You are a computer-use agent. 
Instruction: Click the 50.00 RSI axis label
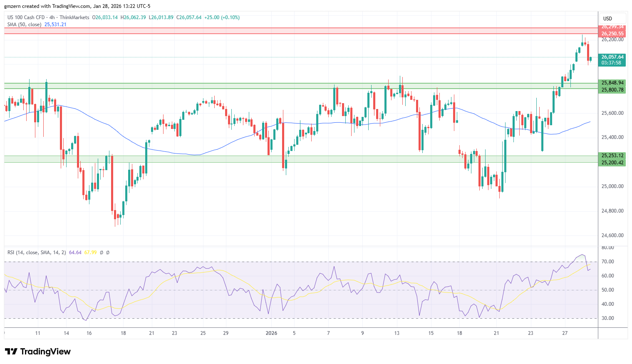point(607,290)
